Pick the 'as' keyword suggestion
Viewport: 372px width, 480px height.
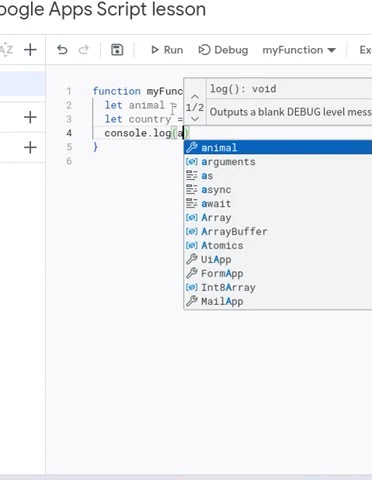point(278,176)
